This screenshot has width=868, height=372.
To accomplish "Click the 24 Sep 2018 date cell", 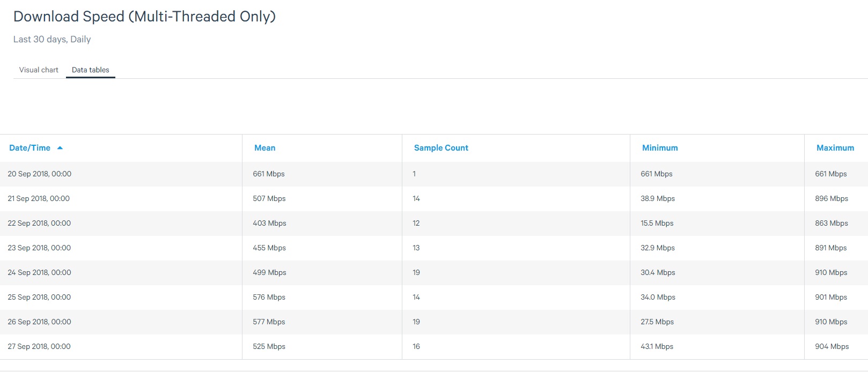I will click(39, 272).
